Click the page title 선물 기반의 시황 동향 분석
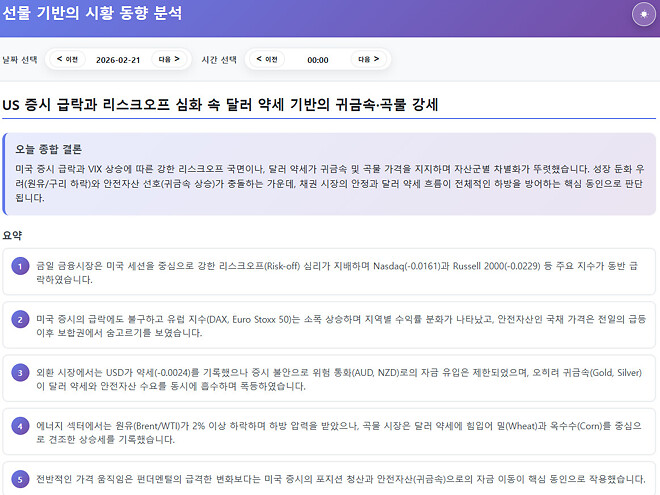Image resolution: width=660 pixels, height=495 pixels. pyautogui.click(x=92, y=13)
